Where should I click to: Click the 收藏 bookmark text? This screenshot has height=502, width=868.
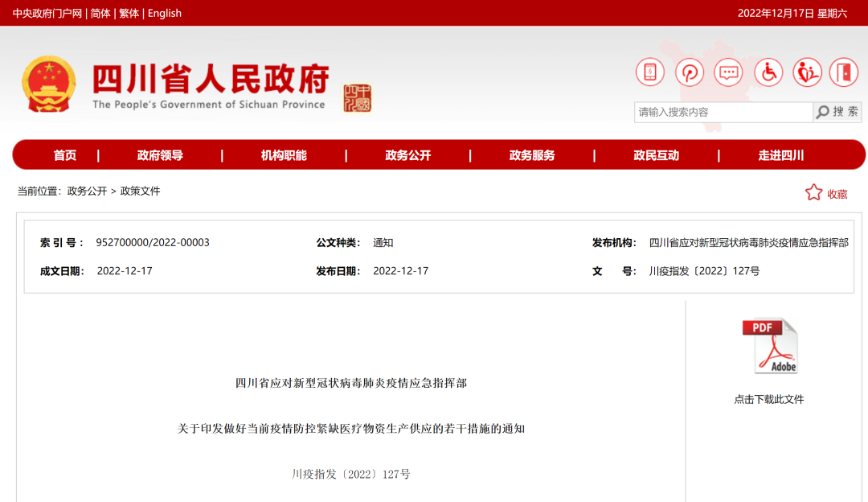pos(837,194)
